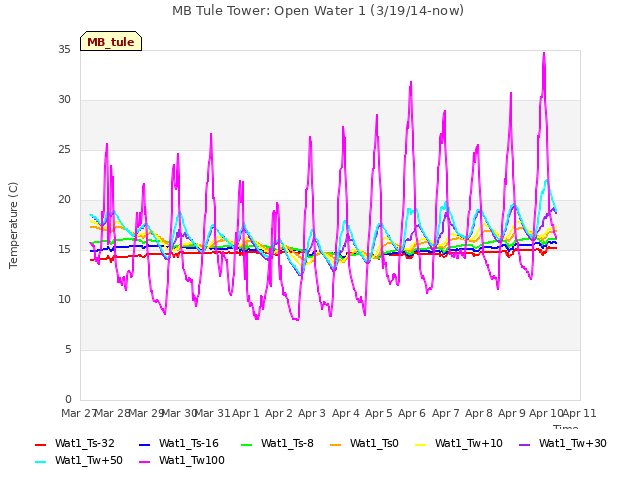
Task: Click the magenta peak on Apr 10
Action: (x=544, y=53)
